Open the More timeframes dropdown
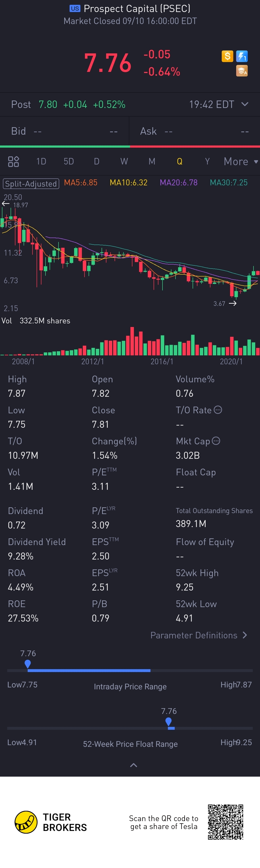Viewport: 260px width, 868px height. coord(241,161)
